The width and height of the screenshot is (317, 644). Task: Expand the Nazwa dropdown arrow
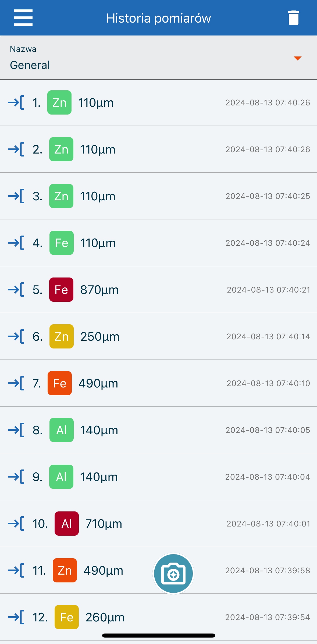(297, 58)
